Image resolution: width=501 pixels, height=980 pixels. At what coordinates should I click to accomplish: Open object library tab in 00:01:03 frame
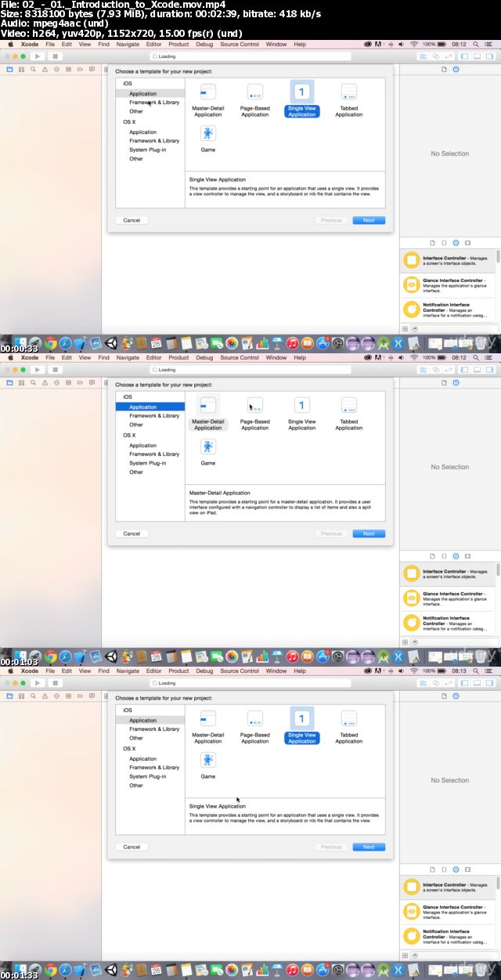[x=456, y=556]
